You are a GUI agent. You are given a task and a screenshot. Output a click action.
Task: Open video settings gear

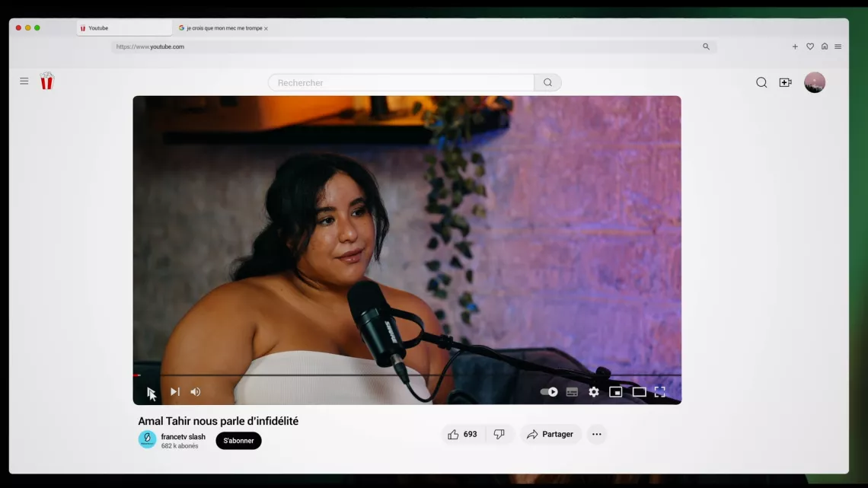[594, 392]
